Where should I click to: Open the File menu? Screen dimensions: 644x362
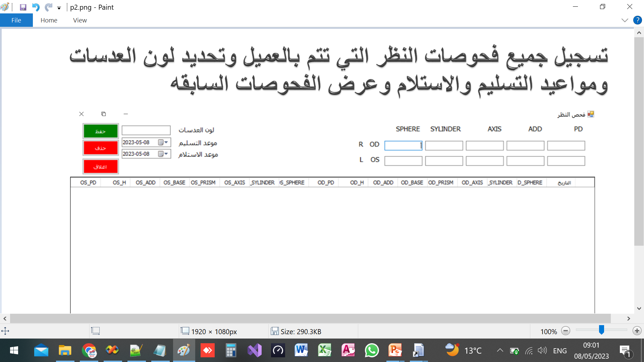pos(16,20)
